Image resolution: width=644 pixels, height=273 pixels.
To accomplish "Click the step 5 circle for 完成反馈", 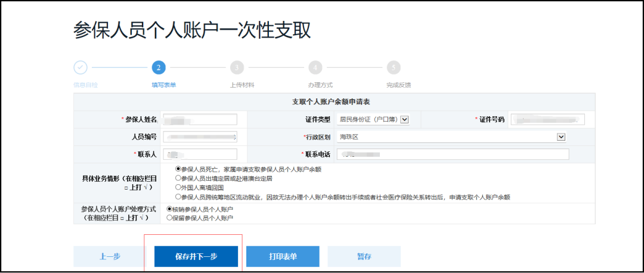I will click(x=393, y=67).
